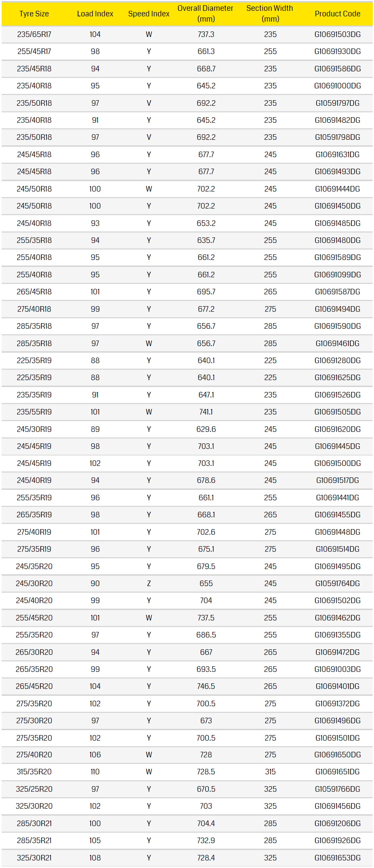Image resolution: width=374 pixels, height=868 pixels.
Task: Select product code G10591766DG
Action: (x=337, y=789)
